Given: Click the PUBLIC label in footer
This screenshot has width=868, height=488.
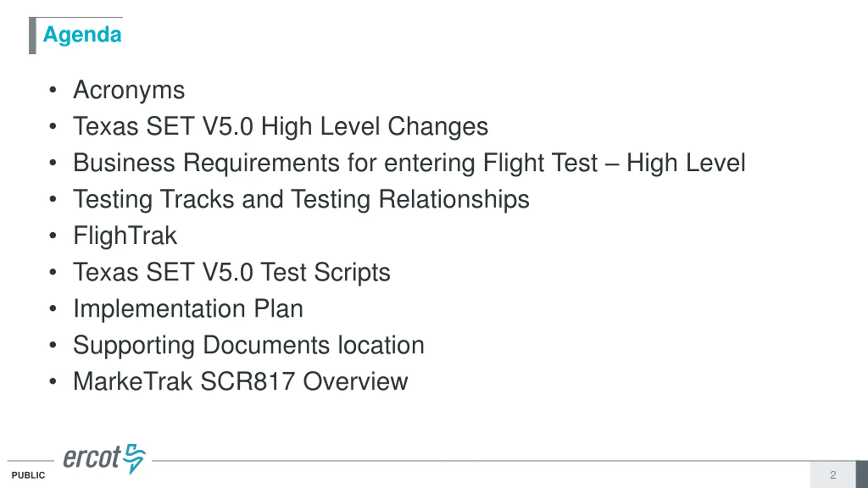Looking at the screenshot, I should pos(28,475).
